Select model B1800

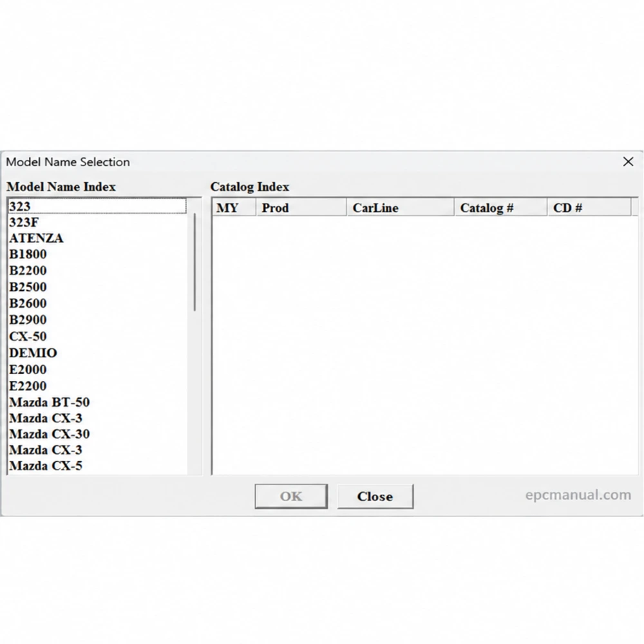(97, 254)
